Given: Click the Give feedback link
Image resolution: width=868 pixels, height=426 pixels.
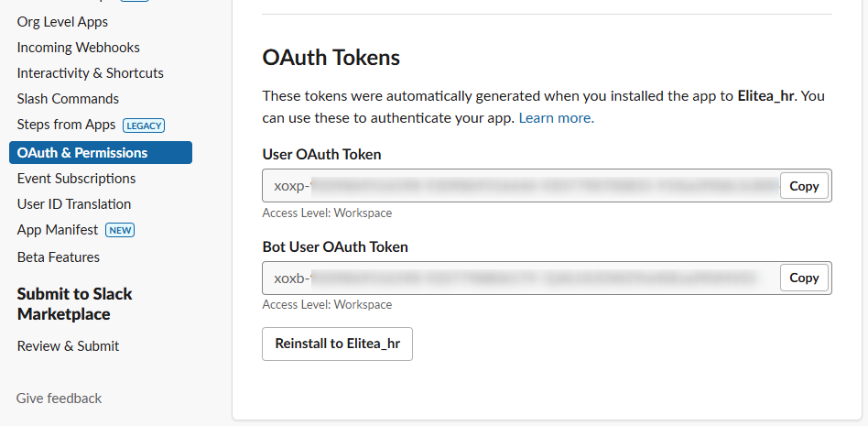Looking at the screenshot, I should [59, 399].
